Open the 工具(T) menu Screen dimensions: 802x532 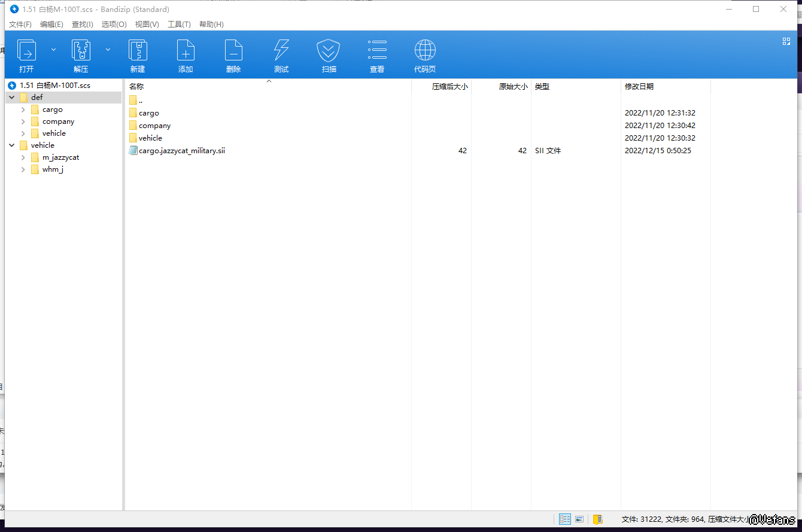click(179, 25)
